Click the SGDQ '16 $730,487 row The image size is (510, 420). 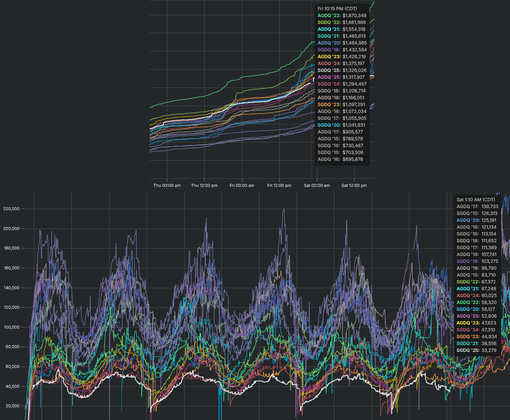click(x=341, y=145)
